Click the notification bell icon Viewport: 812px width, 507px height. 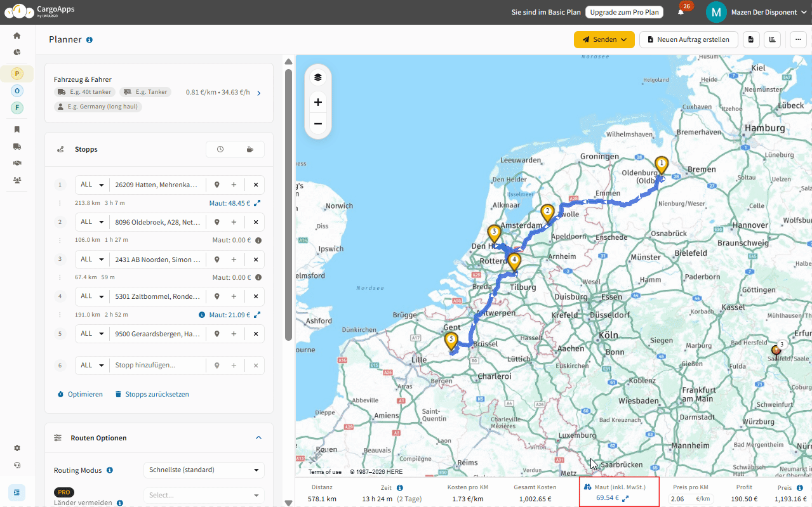point(681,12)
